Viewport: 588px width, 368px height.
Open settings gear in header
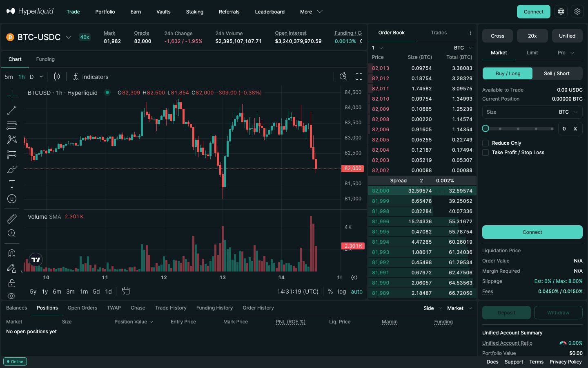(x=577, y=11)
